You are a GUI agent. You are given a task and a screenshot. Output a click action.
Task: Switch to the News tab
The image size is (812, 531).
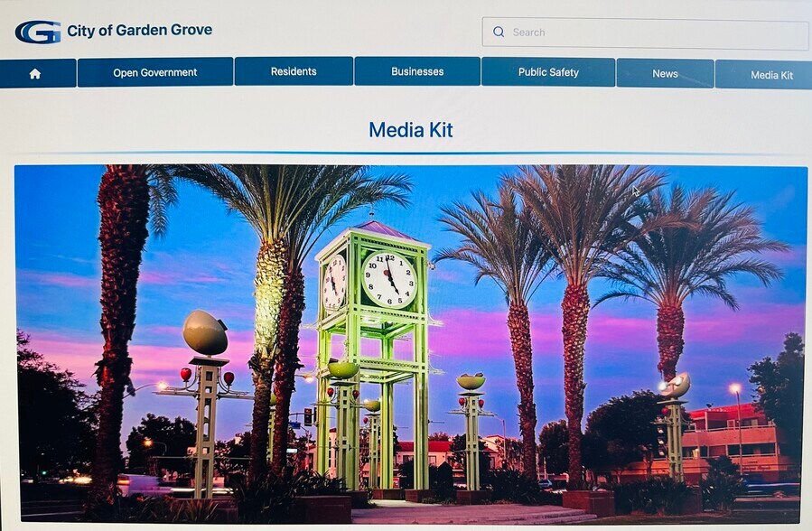coord(664,74)
